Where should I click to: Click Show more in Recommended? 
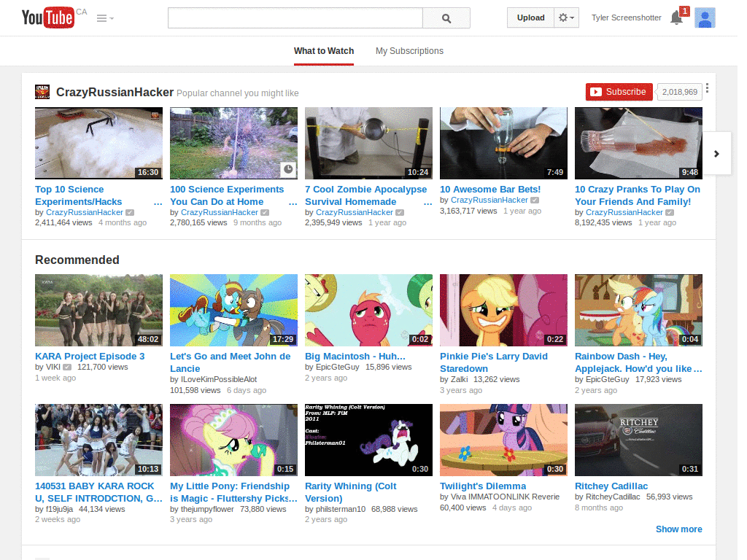click(679, 529)
